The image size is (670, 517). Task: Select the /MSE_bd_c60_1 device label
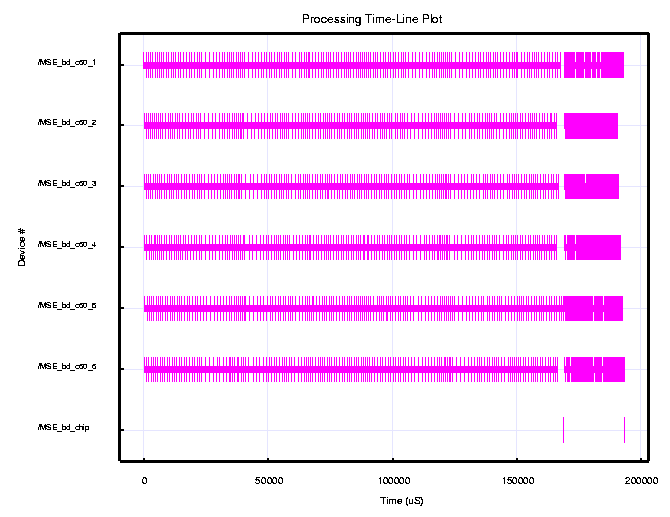[x=67, y=63]
